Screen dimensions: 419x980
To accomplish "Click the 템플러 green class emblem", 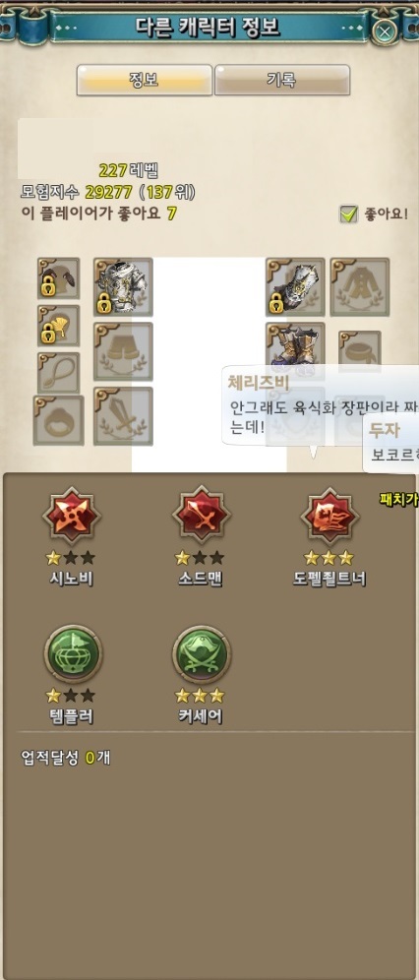I will pyautogui.click(x=73, y=654).
